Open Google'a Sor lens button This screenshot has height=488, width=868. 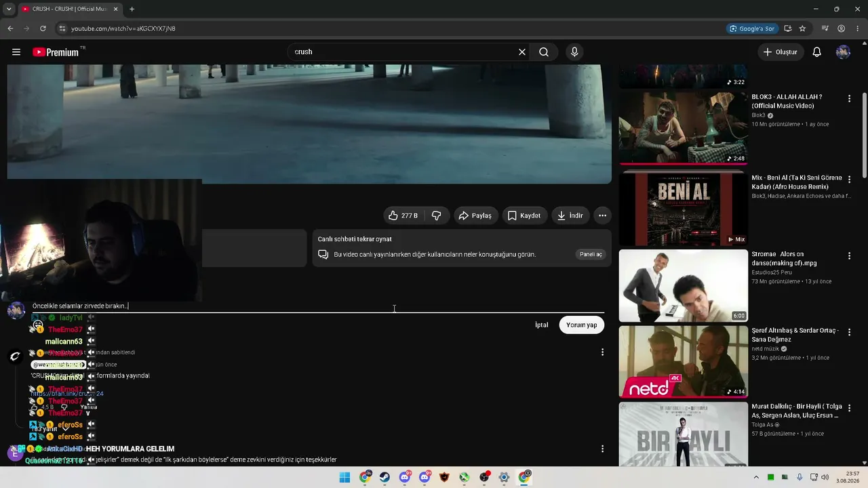coord(752,28)
